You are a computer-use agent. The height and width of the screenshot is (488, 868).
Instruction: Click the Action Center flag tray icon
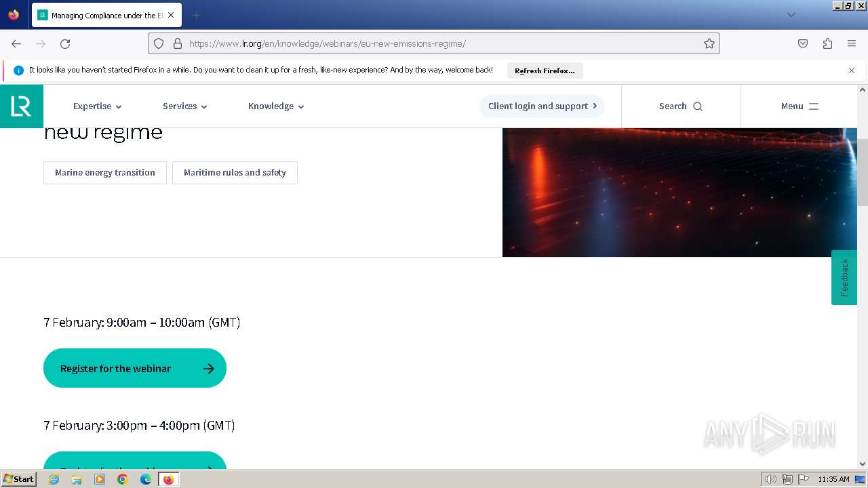point(804,479)
